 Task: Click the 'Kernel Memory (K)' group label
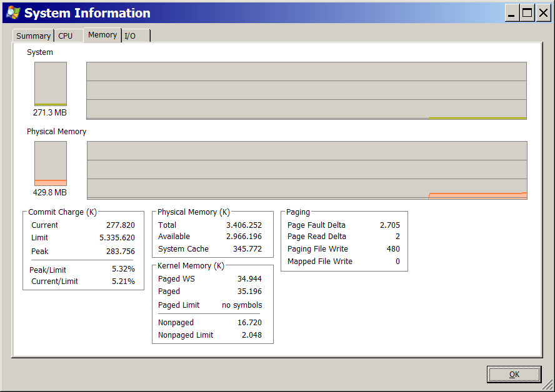point(191,266)
